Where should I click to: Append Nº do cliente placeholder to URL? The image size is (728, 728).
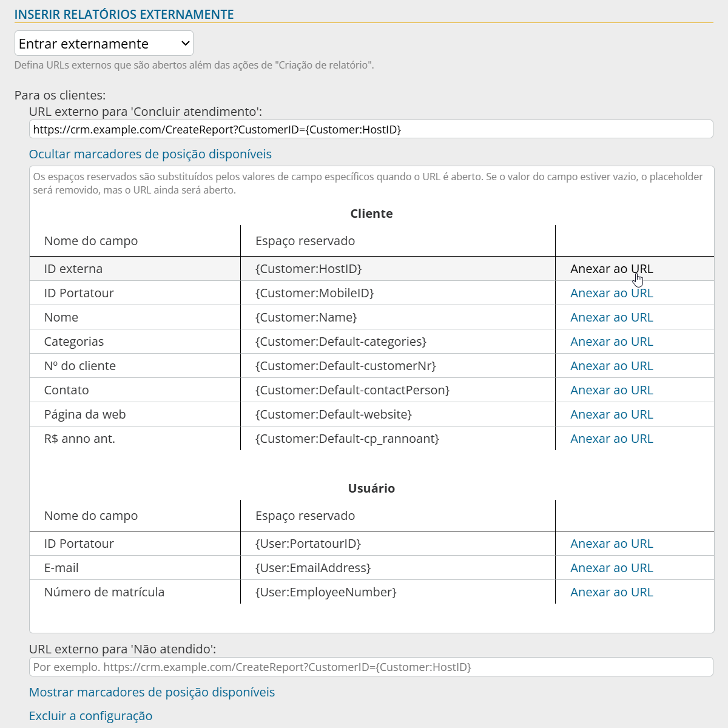click(611, 366)
